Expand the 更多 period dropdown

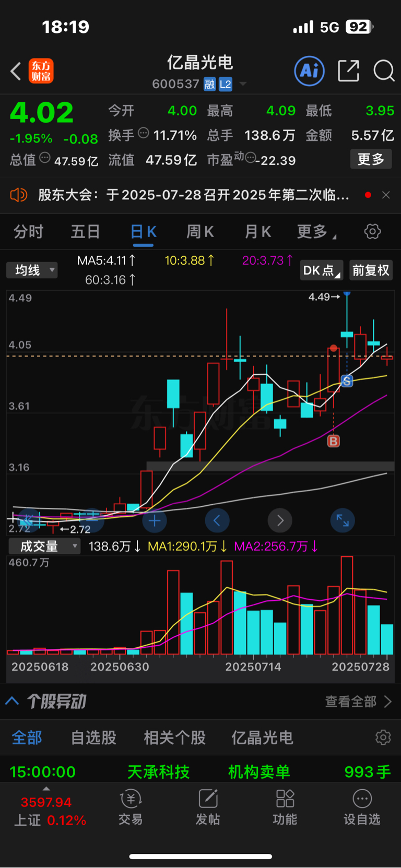pyautogui.click(x=316, y=232)
